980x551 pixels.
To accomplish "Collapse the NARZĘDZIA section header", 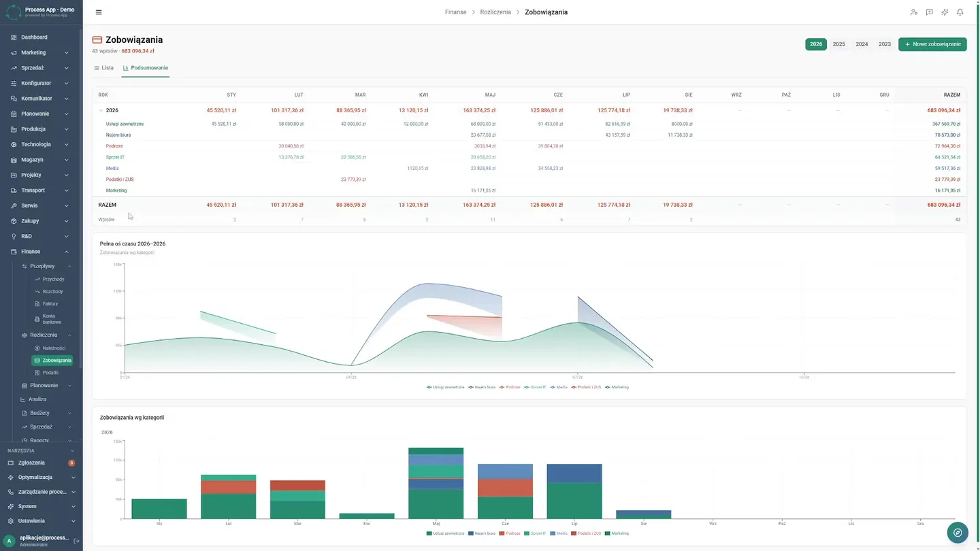I will [41, 450].
